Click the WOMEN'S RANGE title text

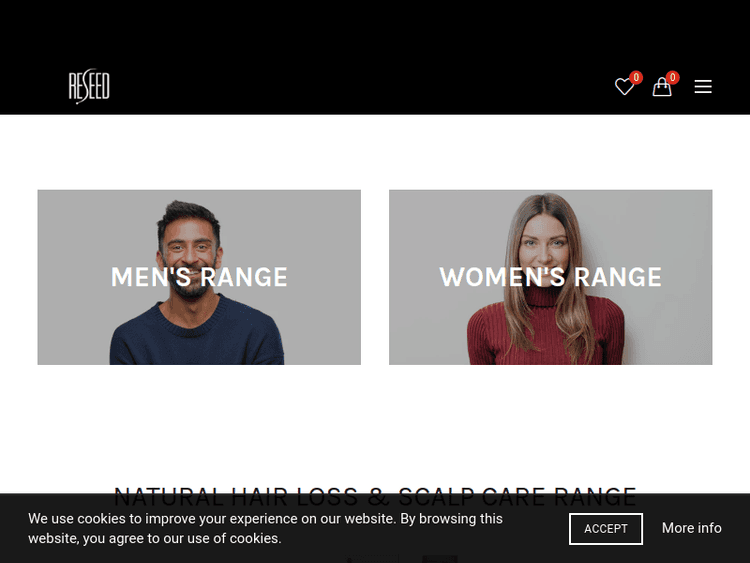pyautogui.click(x=551, y=277)
